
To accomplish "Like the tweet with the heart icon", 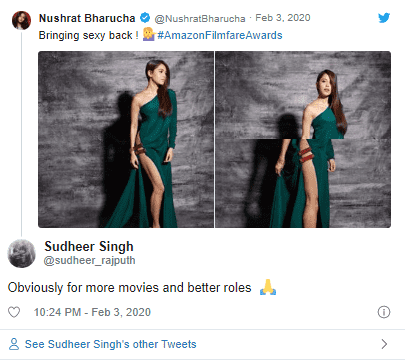I will click(14, 312).
